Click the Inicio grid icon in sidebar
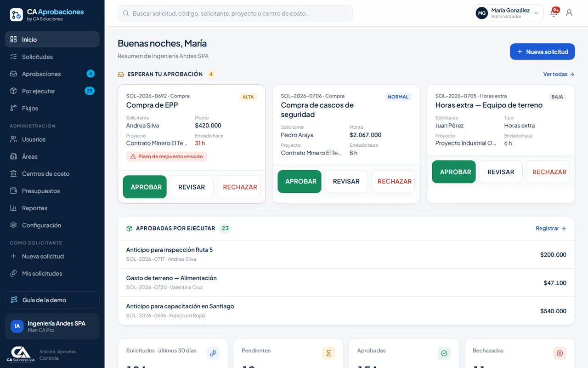 tap(13, 39)
